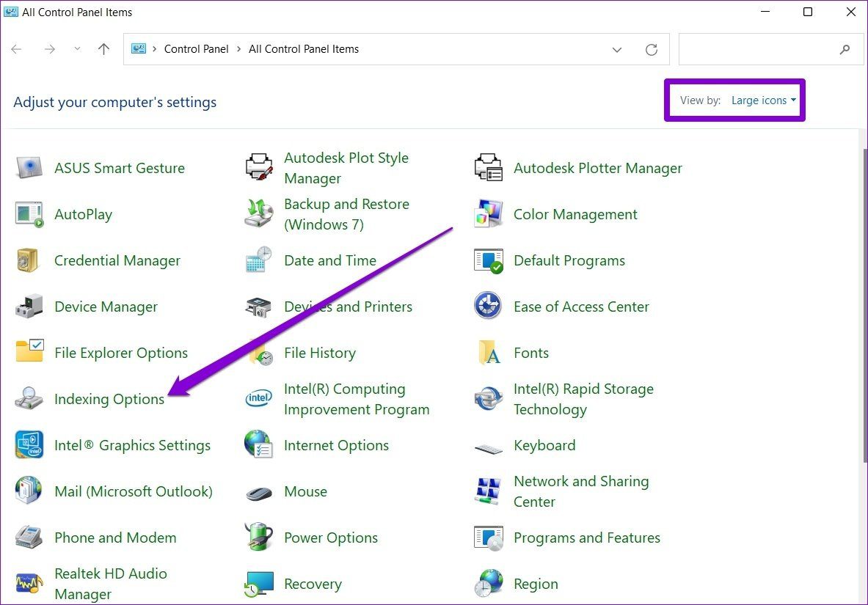Viewport: 868px width, 605px height.
Task: Open the Credential Manager safe icon
Action: point(28,260)
